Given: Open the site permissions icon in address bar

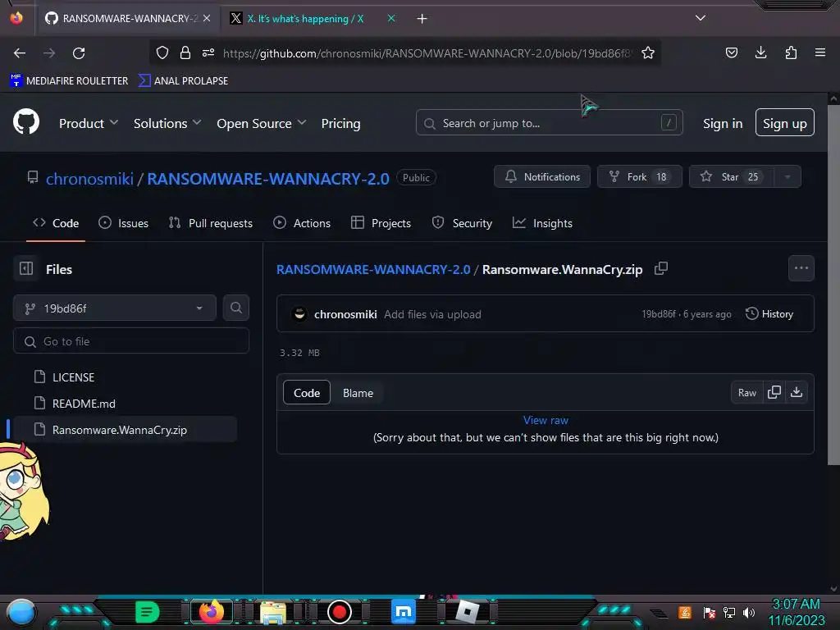Looking at the screenshot, I should click(x=208, y=52).
